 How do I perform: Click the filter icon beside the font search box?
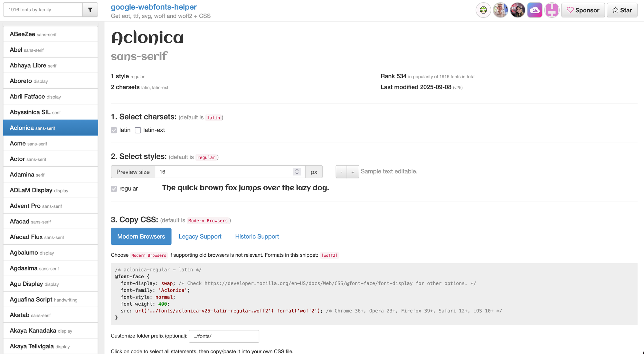pyautogui.click(x=90, y=10)
